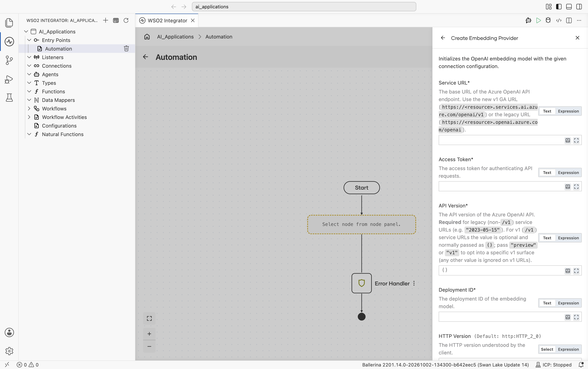
Task: Zoom out on the diagram
Action: [149, 346]
